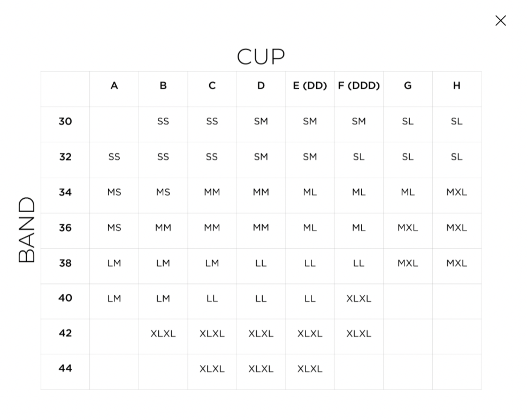Select the E (DD) cup column header

pos(310,85)
